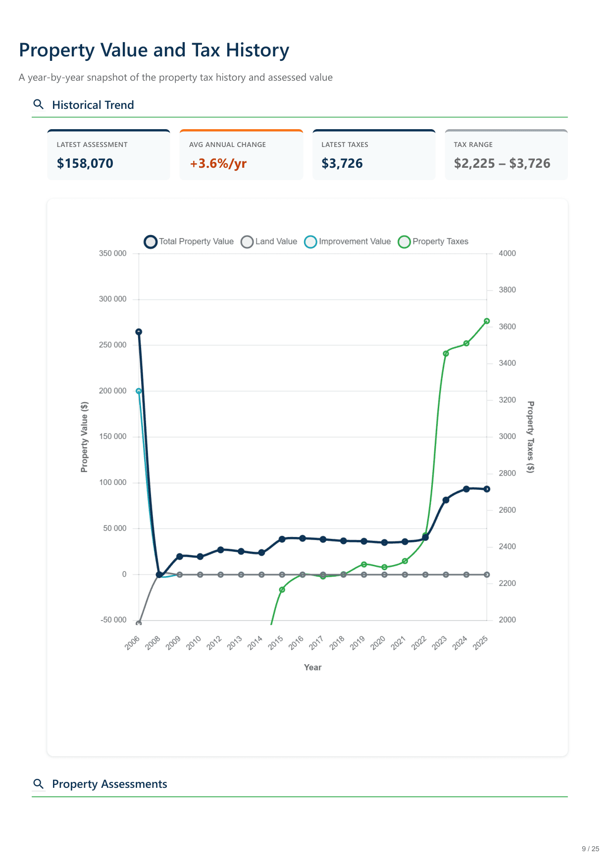The image size is (615, 868).
Task: Click the 2006 Total Property Value point
Action: coord(139,332)
